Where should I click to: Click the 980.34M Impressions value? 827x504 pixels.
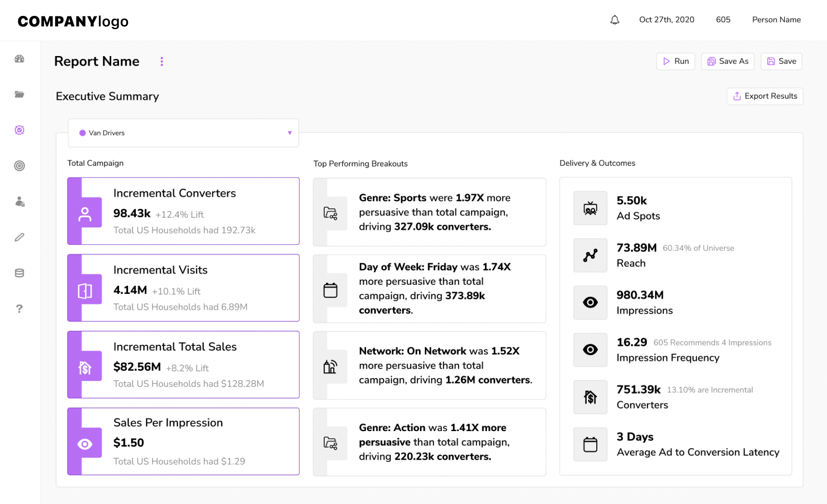point(640,295)
